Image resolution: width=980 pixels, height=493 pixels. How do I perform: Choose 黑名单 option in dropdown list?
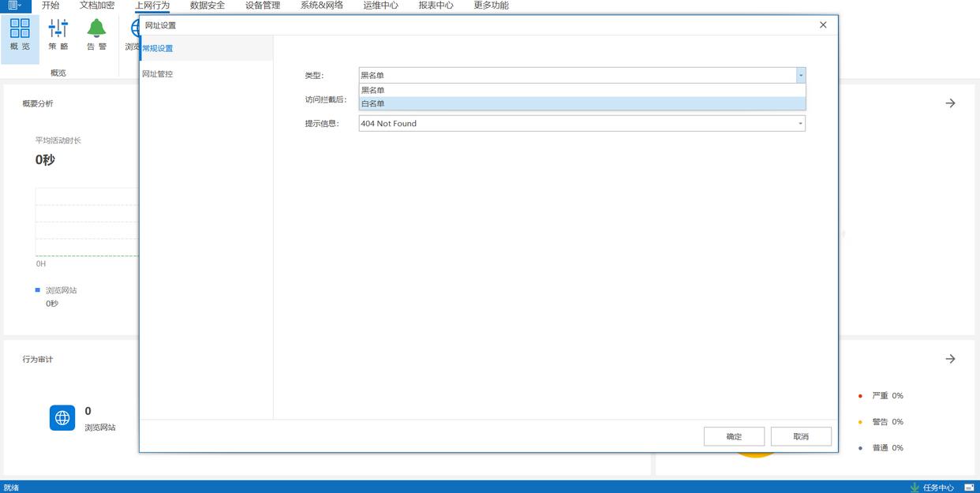[582, 90]
